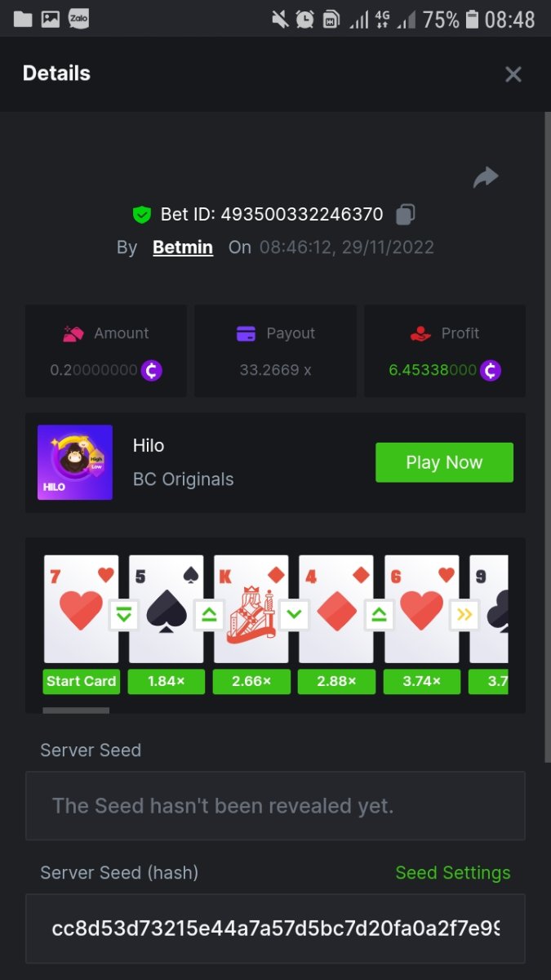The width and height of the screenshot is (551, 980).
Task: Click the unrevealed Server Seed field
Action: tap(275, 806)
